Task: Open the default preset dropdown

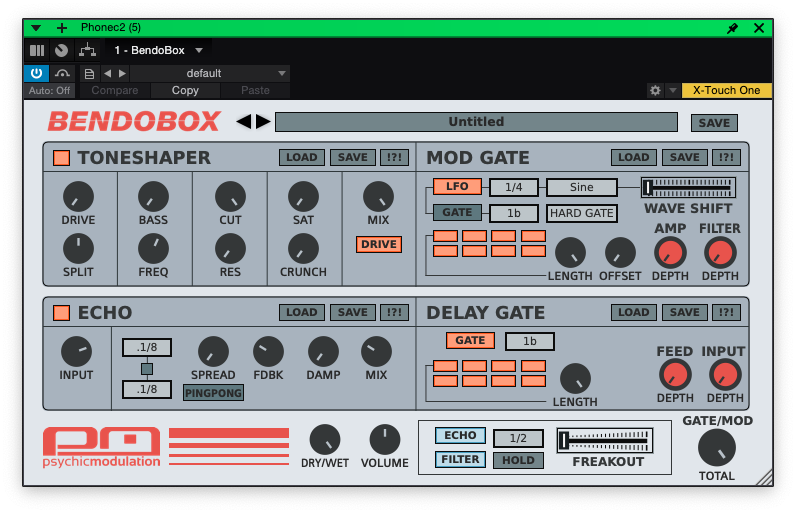Action: click(x=210, y=73)
